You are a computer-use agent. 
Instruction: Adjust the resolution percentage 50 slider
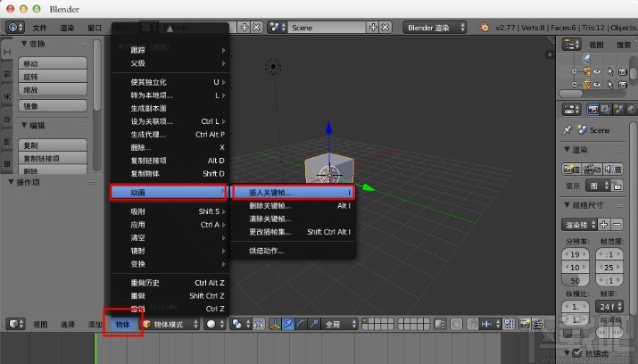point(576,280)
